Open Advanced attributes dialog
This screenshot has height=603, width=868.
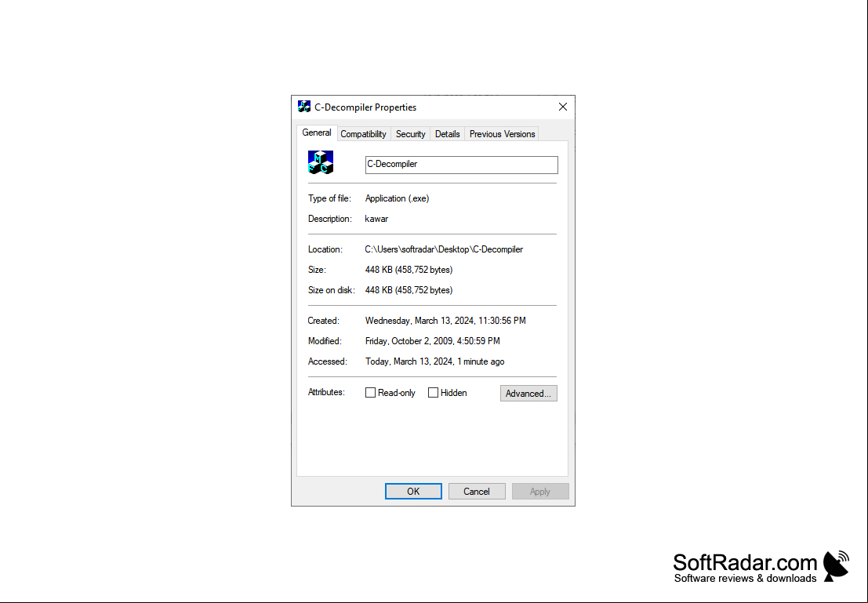[528, 393]
